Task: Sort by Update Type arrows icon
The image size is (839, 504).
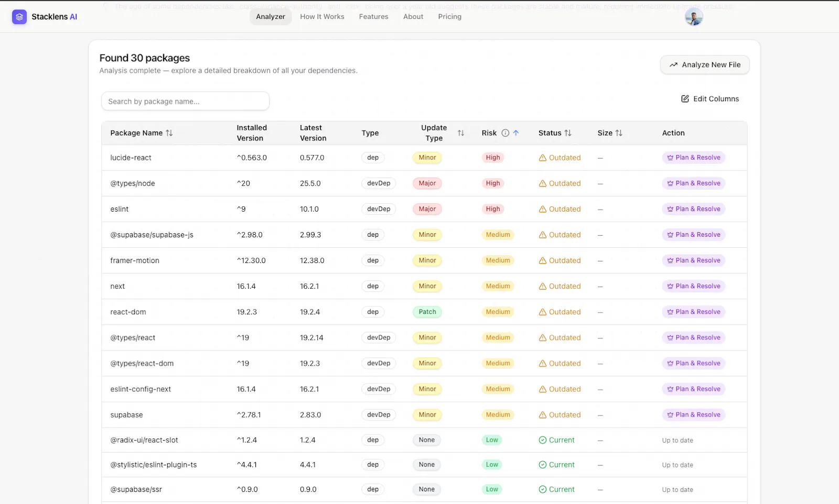Action: point(461,133)
